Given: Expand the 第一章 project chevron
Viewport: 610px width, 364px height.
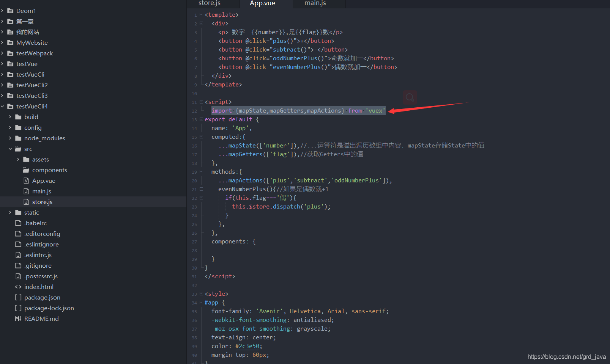Looking at the screenshot, I should coord(2,22).
